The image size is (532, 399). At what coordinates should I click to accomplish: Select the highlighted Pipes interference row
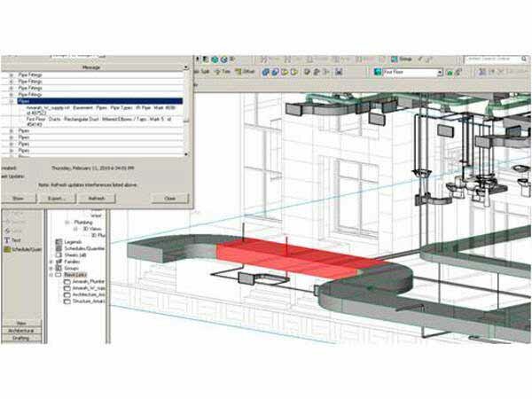[100, 101]
